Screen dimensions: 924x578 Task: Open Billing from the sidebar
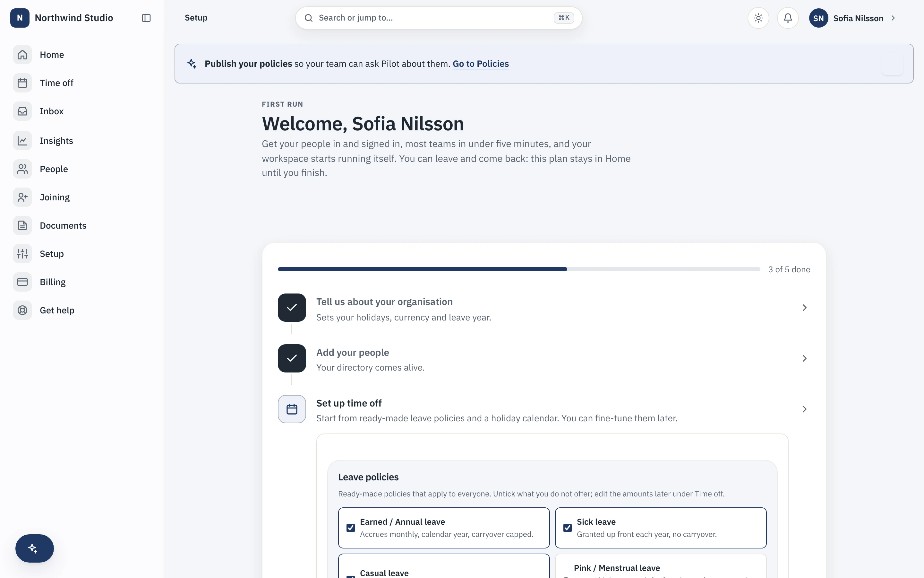click(x=53, y=282)
